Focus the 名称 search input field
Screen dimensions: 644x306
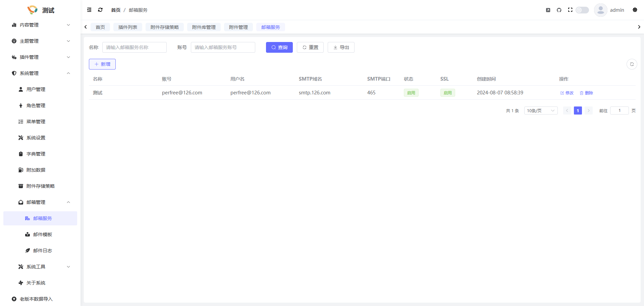[x=134, y=47]
